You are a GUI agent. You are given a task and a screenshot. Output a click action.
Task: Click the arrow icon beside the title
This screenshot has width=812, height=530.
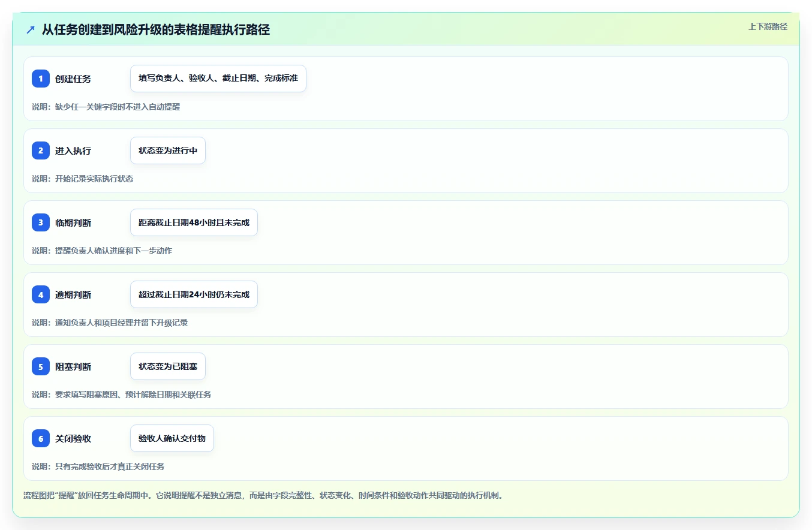click(31, 29)
